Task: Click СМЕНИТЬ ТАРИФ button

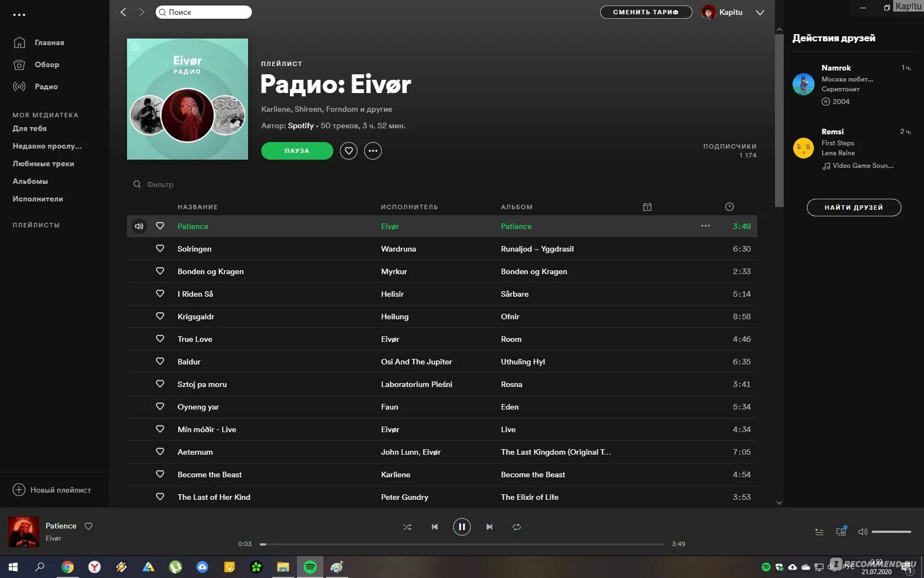Action: click(646, 12)
